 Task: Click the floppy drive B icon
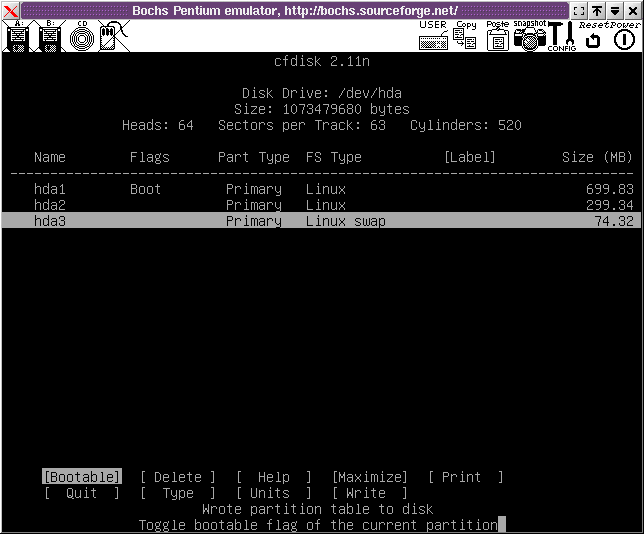pos(48,37)
